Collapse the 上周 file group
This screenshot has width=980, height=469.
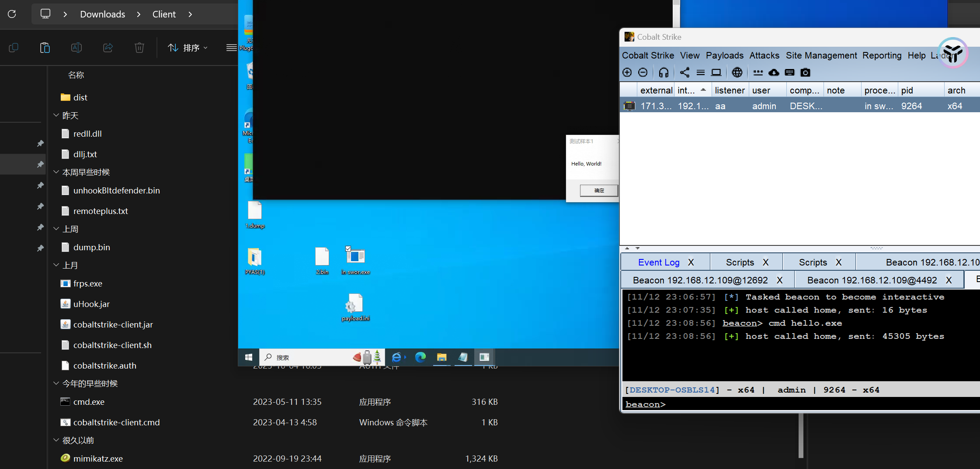click(56, 228)
